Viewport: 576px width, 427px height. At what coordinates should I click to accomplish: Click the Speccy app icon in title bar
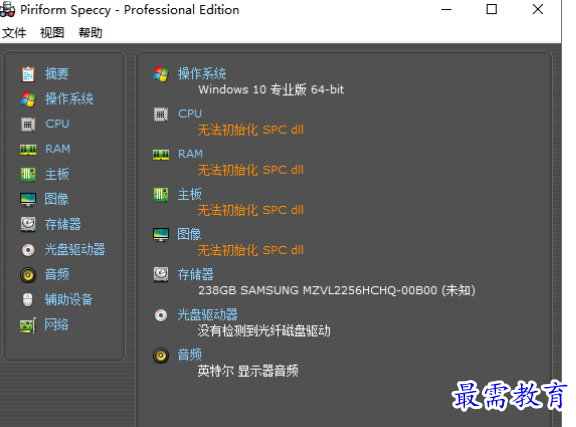[x=7, y=10]
